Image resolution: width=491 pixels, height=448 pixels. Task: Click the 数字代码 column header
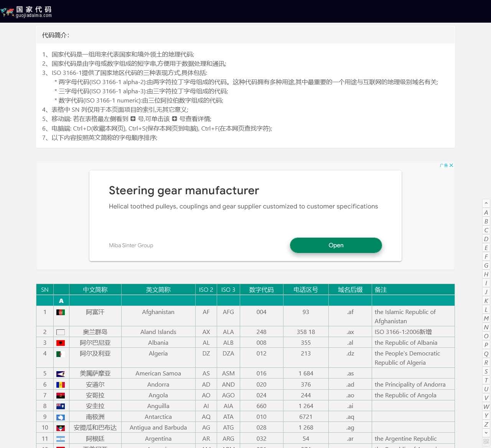[261, 290]
